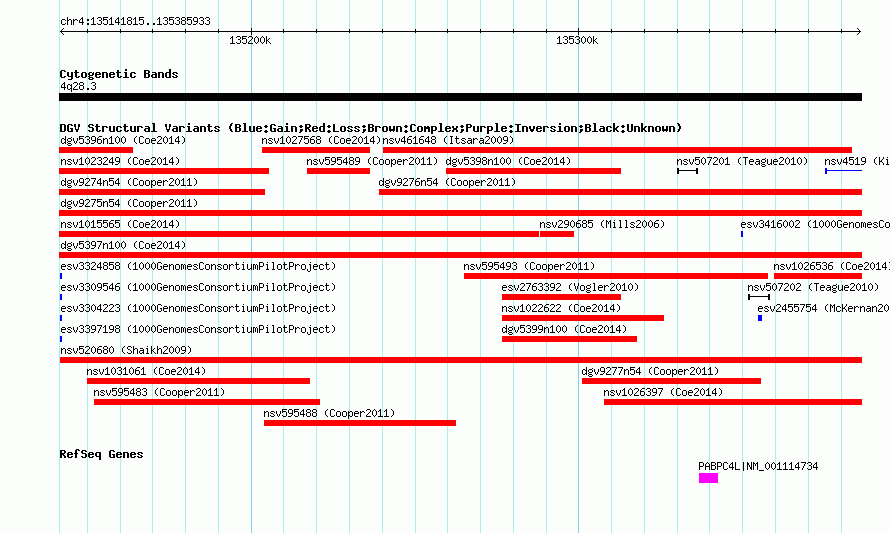This screenshot has width=890, height=533.
Task: Select dgv9275n54 (Cooper2011) variant label
Action: pyautogui.click(x=129, y=203)
